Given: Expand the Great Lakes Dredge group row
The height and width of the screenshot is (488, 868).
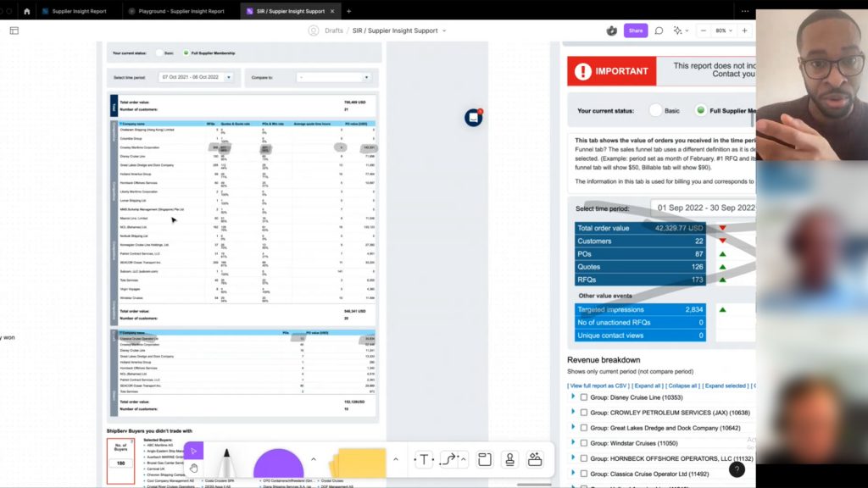Looking at the screenshot, I should tap(573, 428).
